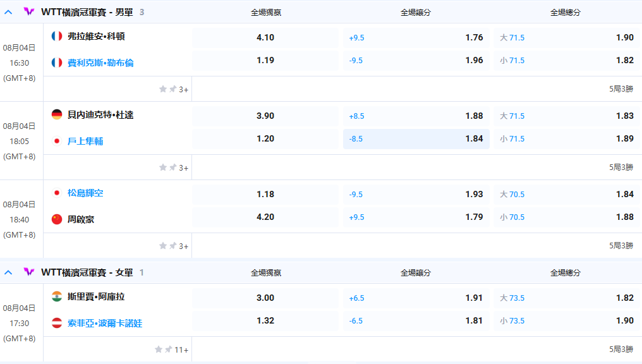642x364 pixels.
Task: Click the WTT logo next to 女單 league
Action: coord(28,272)
